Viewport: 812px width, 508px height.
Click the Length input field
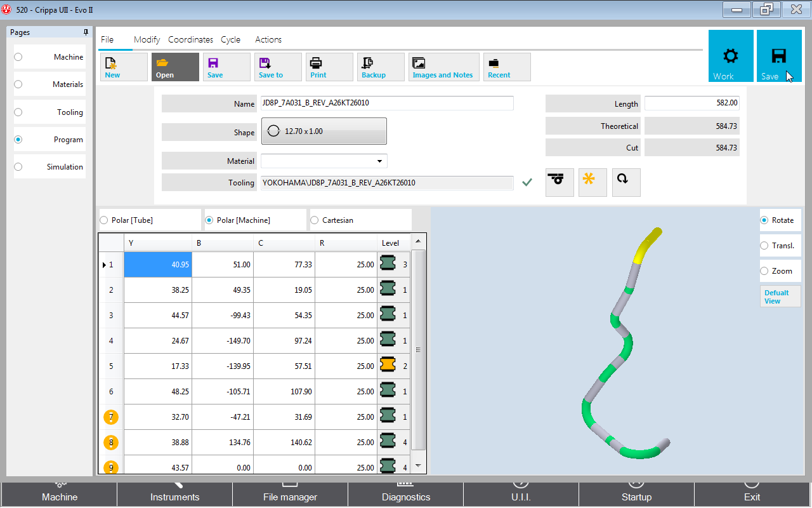pyautogui.click(x=691, y=103)
